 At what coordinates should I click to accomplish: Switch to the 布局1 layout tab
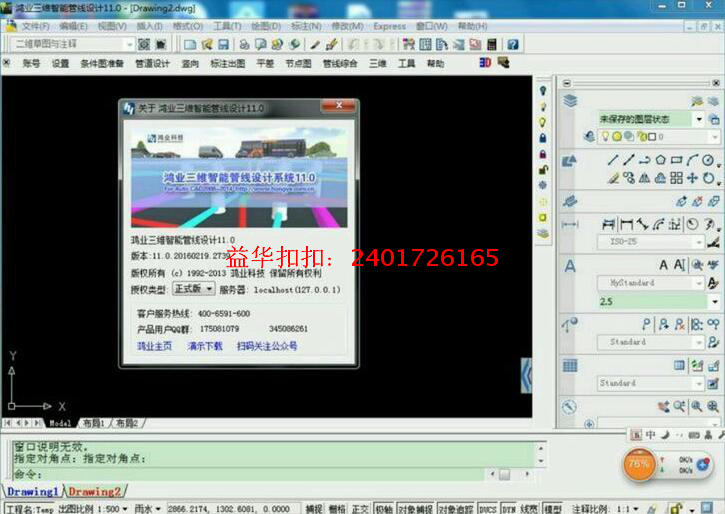pos(93,423)
